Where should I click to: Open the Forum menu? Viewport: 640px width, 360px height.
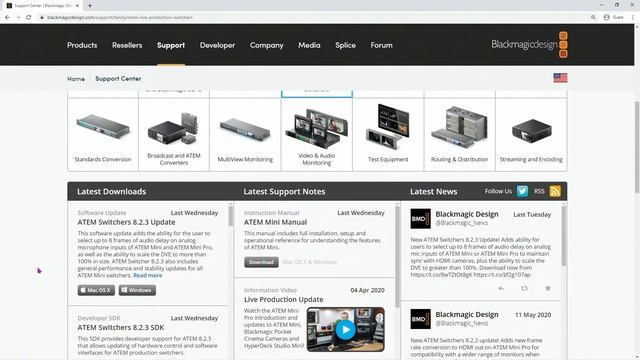(x=382, y=45)
